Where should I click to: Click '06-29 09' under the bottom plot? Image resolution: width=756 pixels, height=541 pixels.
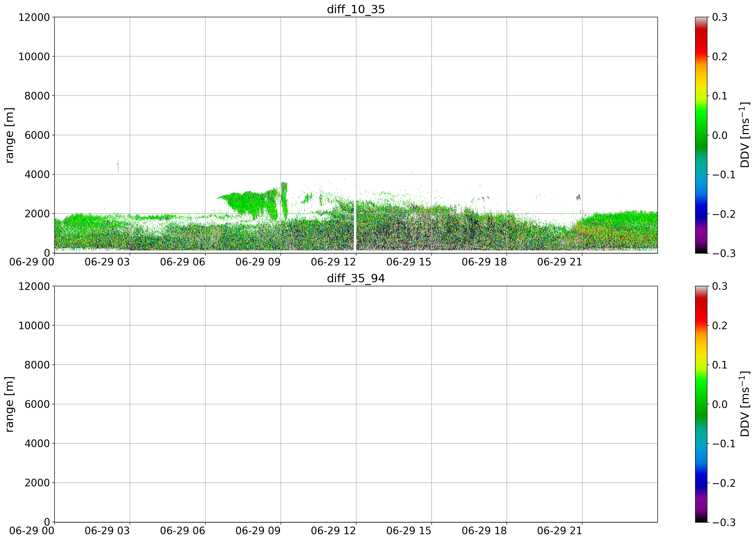click(x=258, y=531)
